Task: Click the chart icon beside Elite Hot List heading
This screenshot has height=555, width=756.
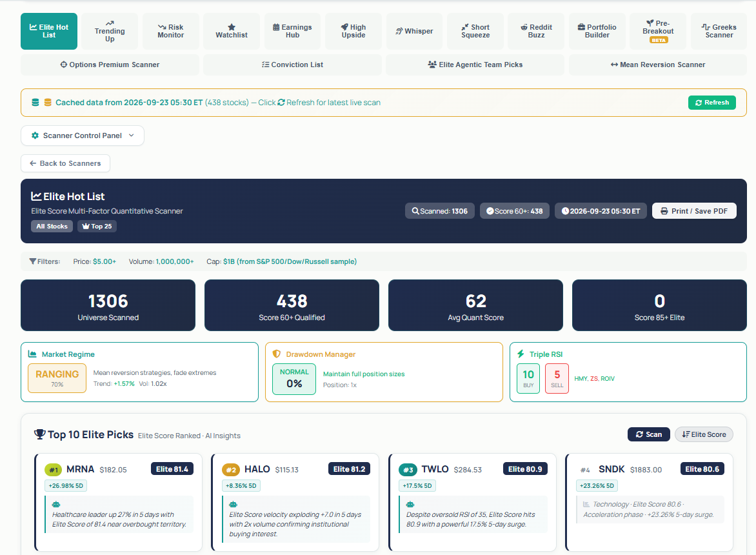Action: (x=36, y=196)
